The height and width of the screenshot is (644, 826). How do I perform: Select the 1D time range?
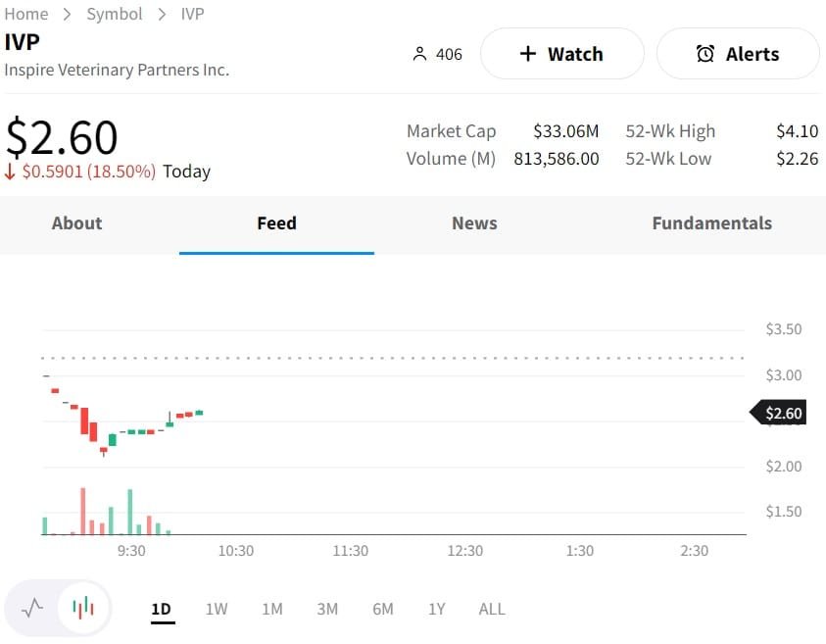click(161, 609)
